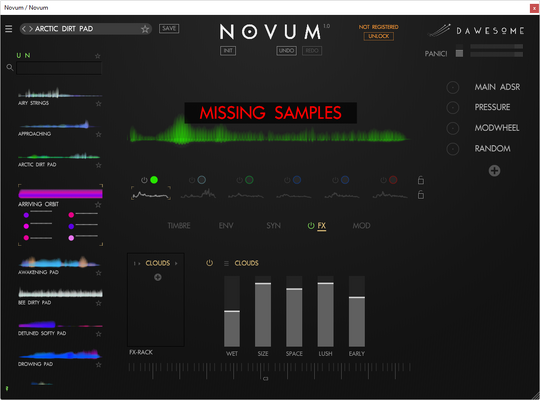Open the Clouds effect list menu icon
The width and height of the screenshot is (540, 400).
click(x=226, y=263)
